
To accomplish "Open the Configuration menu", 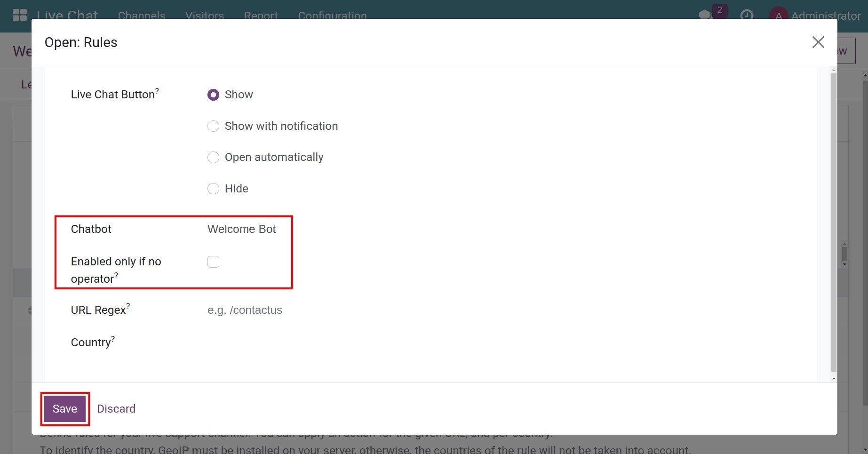I will click(x=332, y=15).
